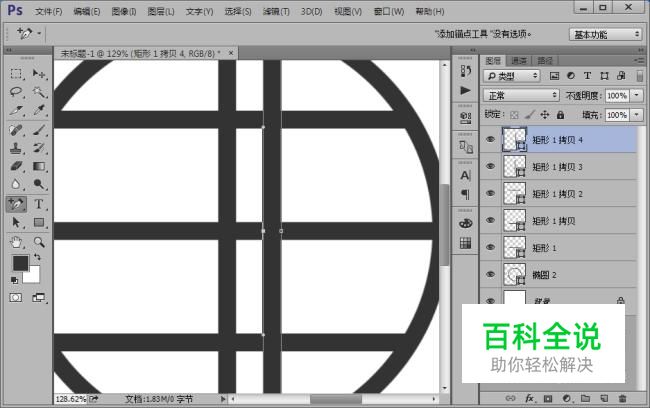Add a layer mask
Screen dimensions: 650x408
(x=548, y=398)
